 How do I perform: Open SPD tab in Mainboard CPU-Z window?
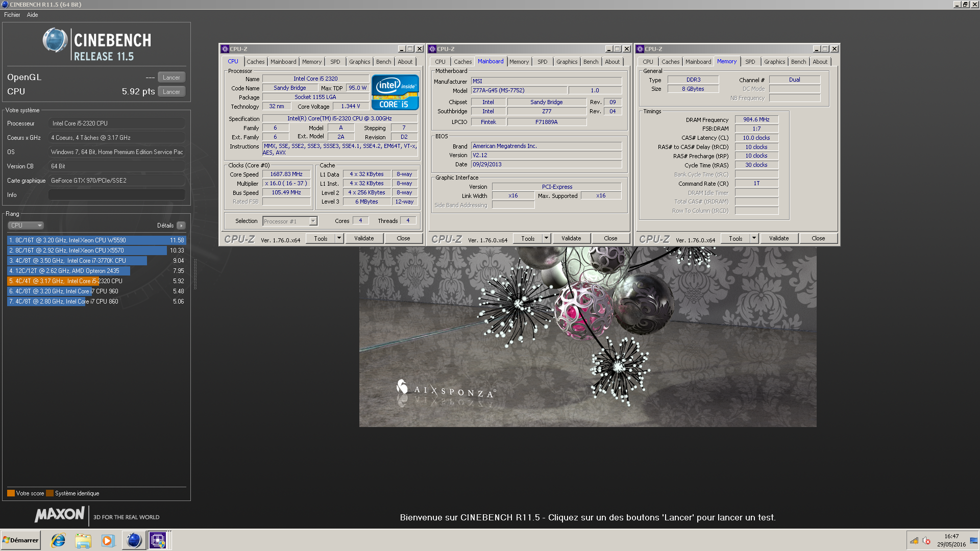[543, 62]
